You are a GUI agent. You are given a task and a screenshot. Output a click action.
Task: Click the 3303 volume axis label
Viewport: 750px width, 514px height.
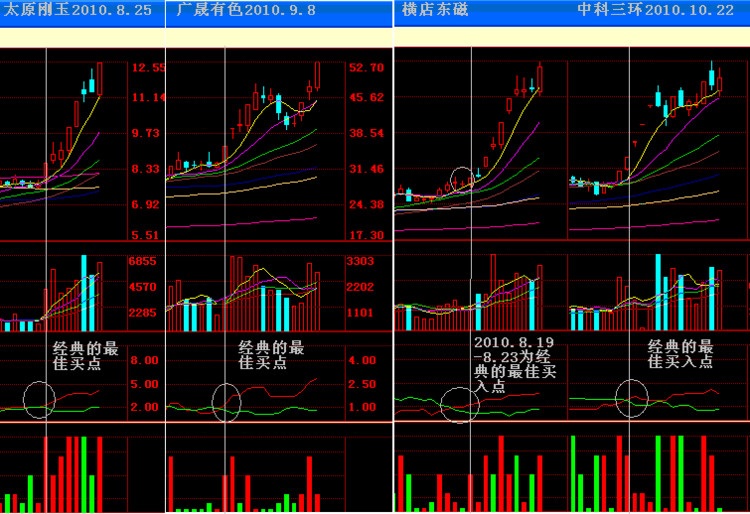tap(360, 261)
